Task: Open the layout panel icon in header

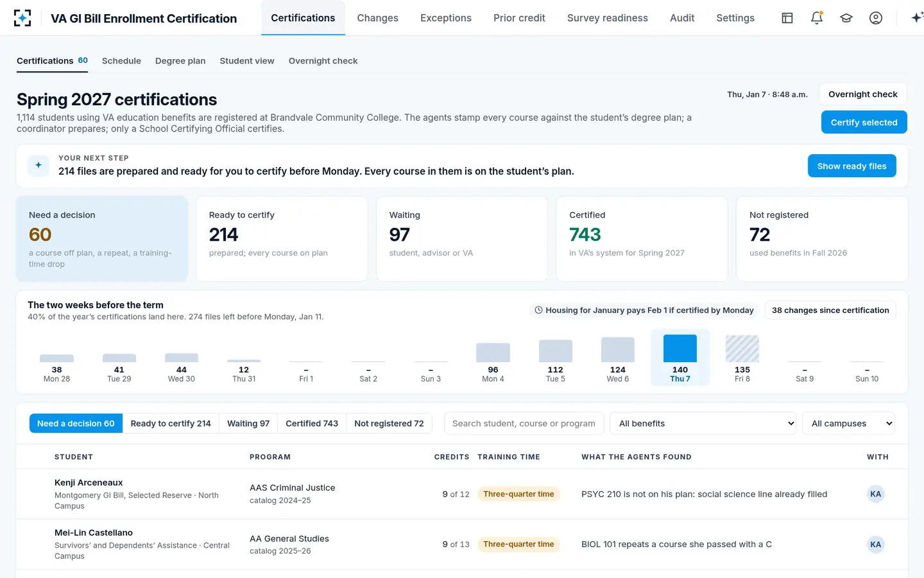Action: point(787,18)
